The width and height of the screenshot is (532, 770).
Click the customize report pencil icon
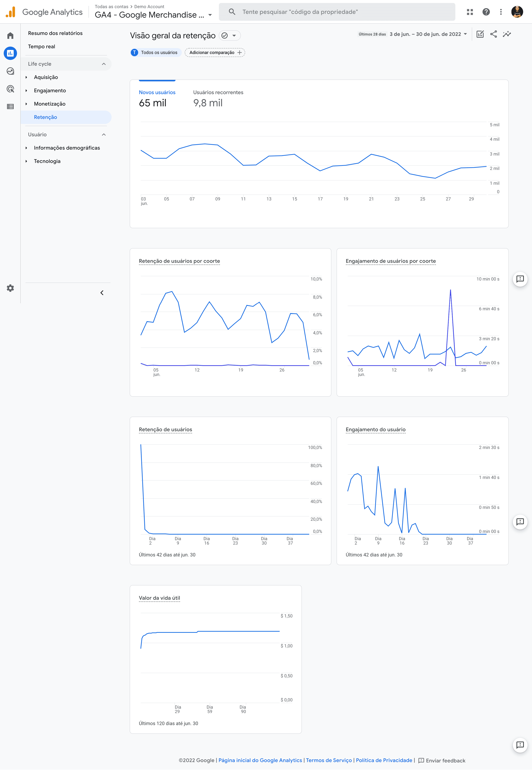tap(480, 34)
